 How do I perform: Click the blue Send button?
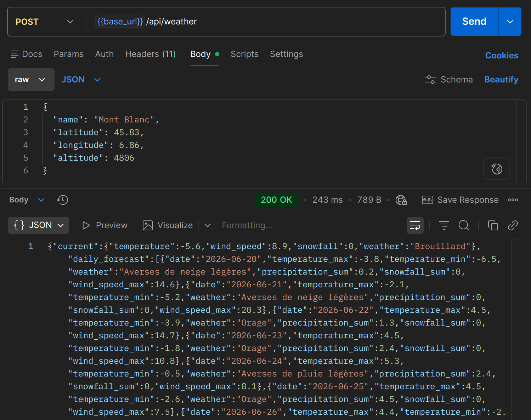[x=474, y=22]
